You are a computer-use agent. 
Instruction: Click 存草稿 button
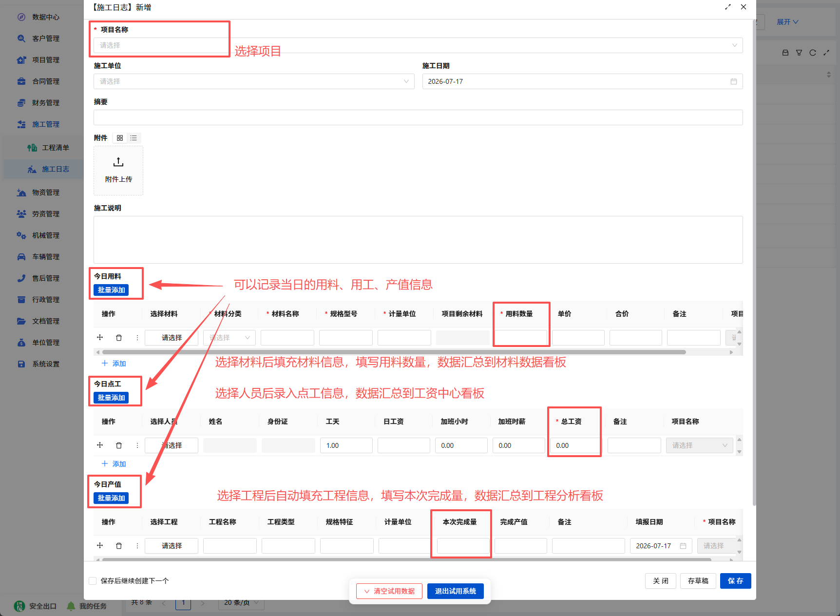point(698,581)
